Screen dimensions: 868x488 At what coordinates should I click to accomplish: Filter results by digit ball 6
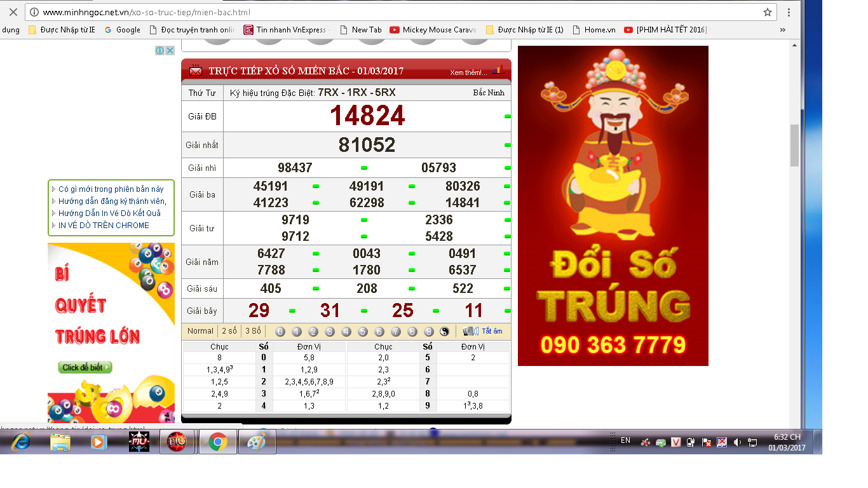click(x=379, y=332)
